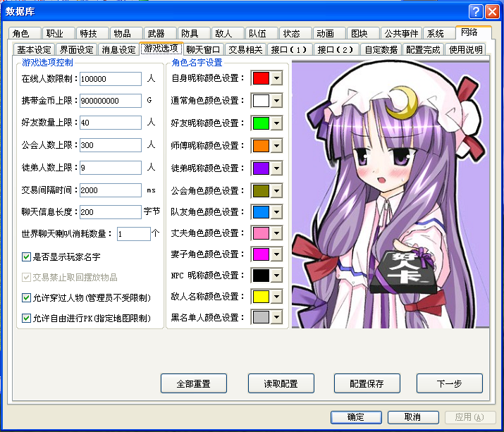Image resolution: width=504 pixels, height=432 pixels.
Task: Click the 全部重置 button
Action: tap(194, 383)
